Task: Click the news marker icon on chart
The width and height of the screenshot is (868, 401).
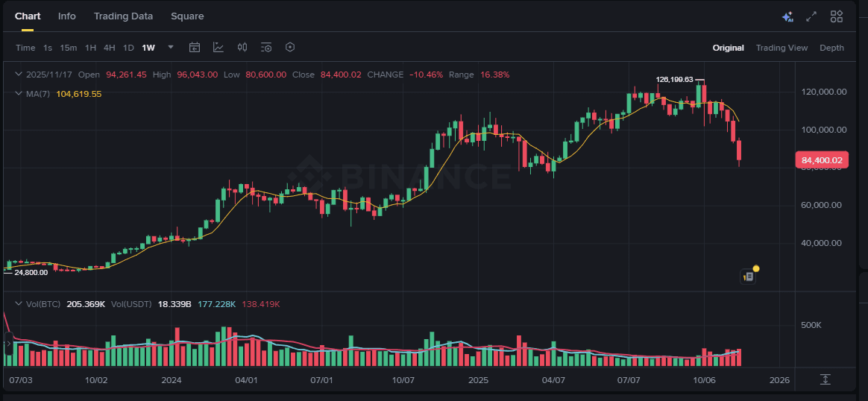Action: point(749,277)
